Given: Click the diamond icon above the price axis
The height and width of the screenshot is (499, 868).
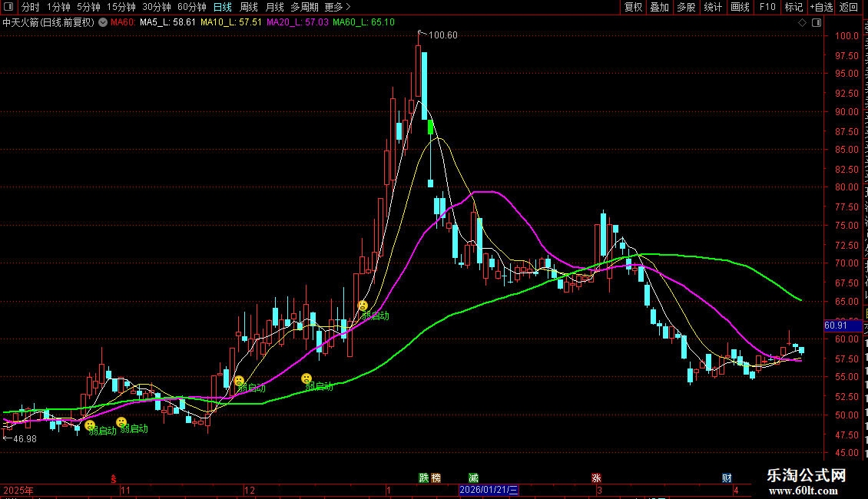Looking at the screenshot, I should pos(803,22).
